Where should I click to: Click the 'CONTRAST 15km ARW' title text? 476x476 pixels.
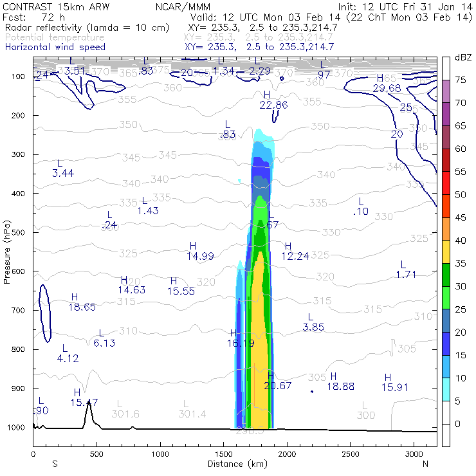point(56,6)
